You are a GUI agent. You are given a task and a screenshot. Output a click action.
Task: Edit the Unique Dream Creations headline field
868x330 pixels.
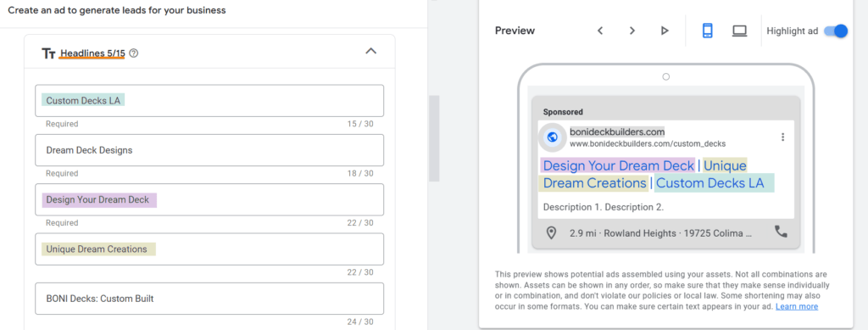tap(209, 249)
